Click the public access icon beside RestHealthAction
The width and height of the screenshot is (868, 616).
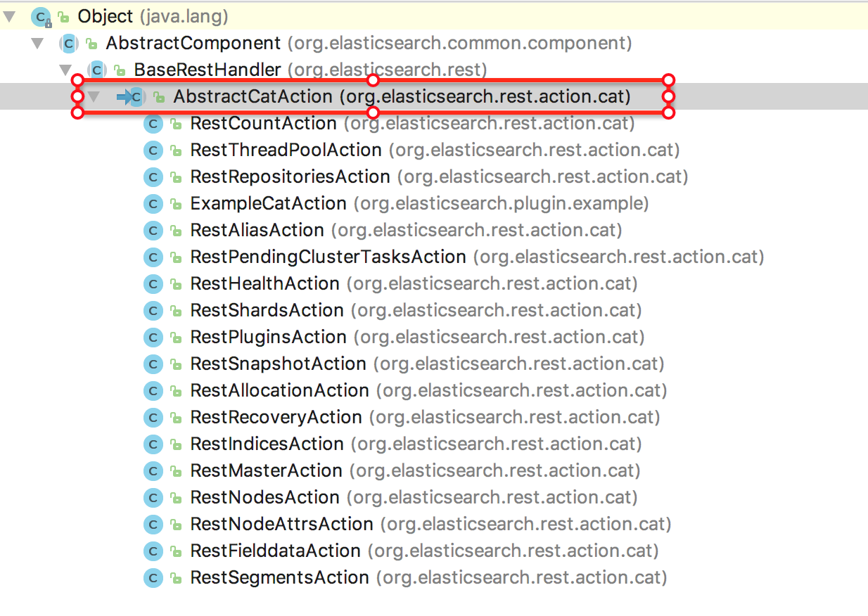(175, 285)
